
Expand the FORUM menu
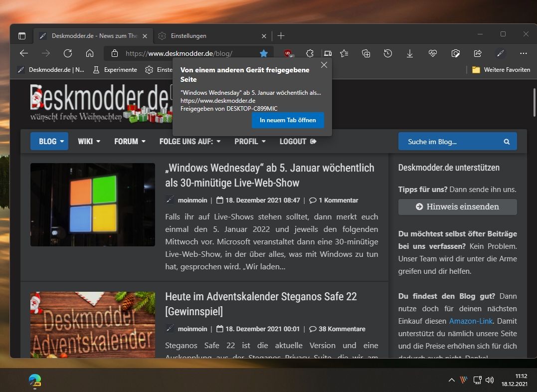(x=130, y=141)
